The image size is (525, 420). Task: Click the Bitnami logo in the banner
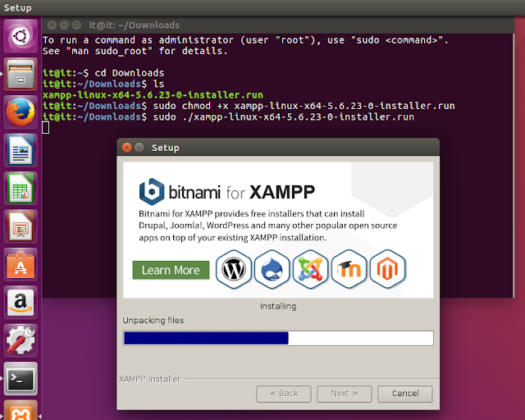pos(152,192)
